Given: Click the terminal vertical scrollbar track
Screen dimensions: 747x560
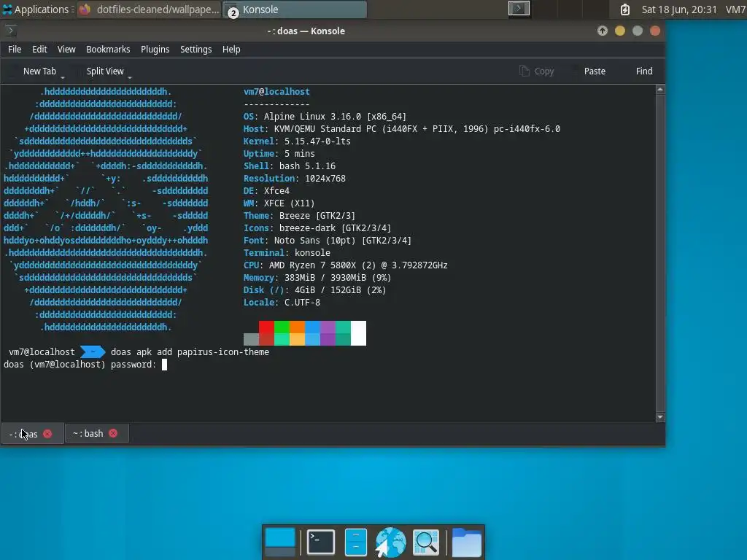Looking at the screenshot, I should 659,253.
